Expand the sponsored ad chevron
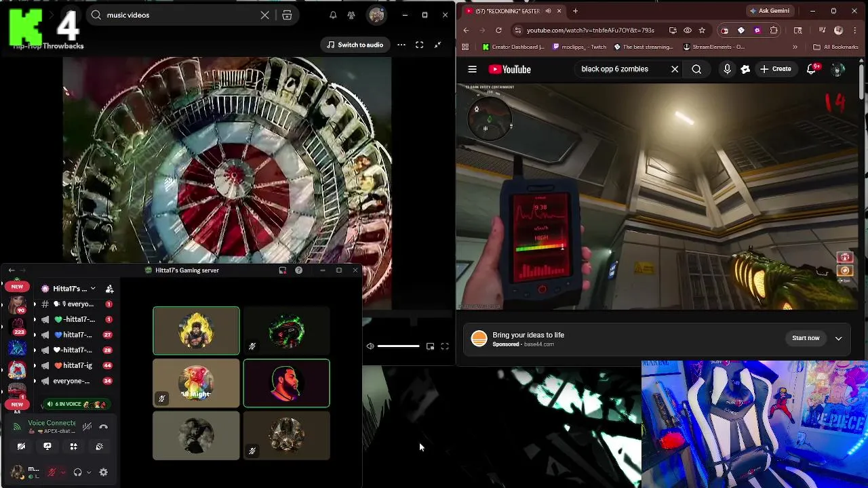Image resolution: width=868 pixels, height=488 pixels. tap(839, 338)
